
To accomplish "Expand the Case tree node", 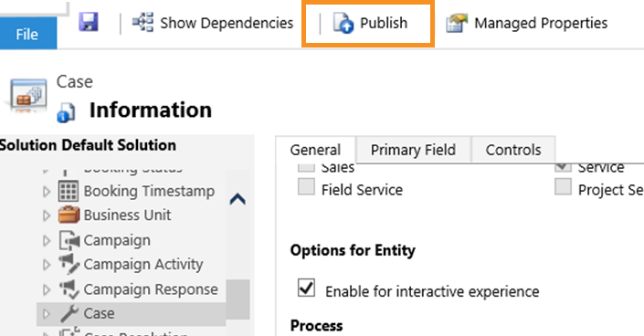I will point(47,314).
